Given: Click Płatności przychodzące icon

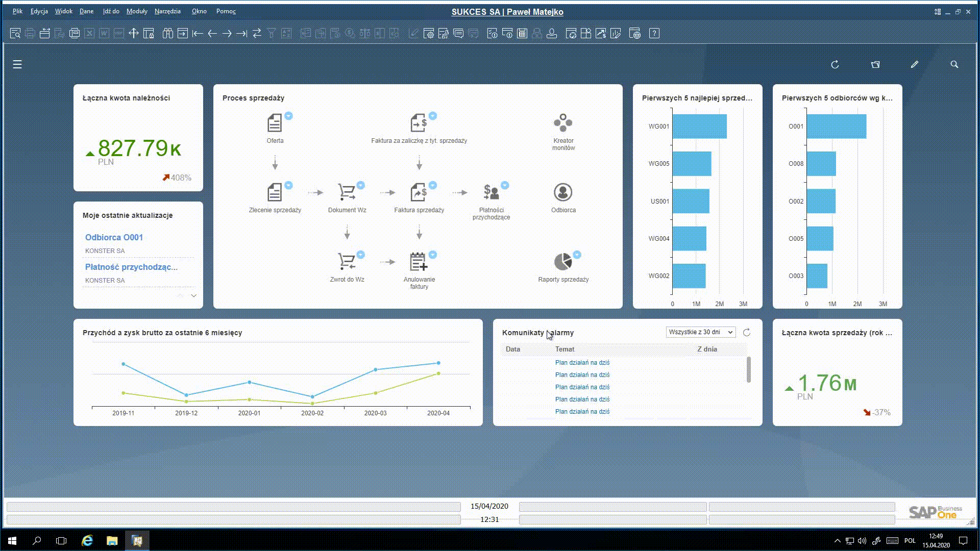Looking at the screenshot, I should [491, 192].
